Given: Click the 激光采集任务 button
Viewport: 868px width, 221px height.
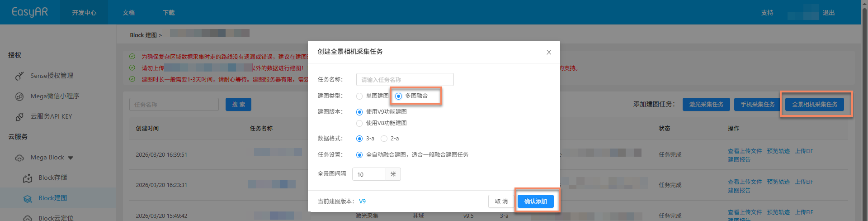Looking at the screenshot, I should point(706,105).
